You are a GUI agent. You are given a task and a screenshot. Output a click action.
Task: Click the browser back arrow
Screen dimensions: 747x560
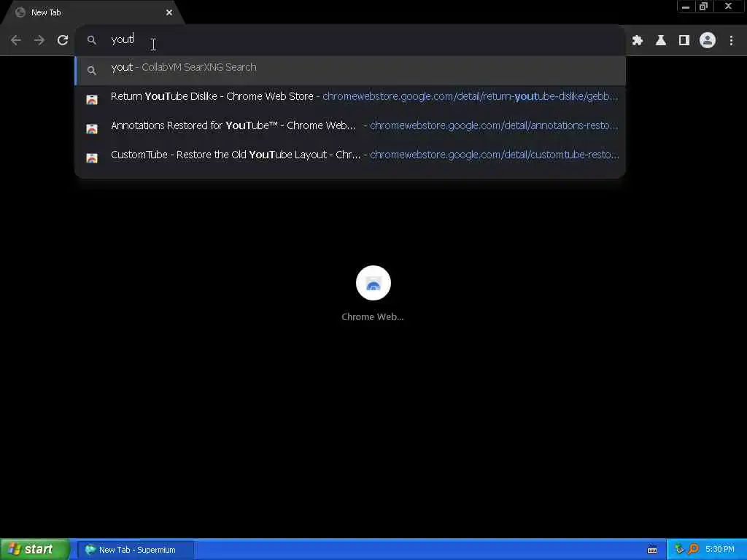pos(16,40)
